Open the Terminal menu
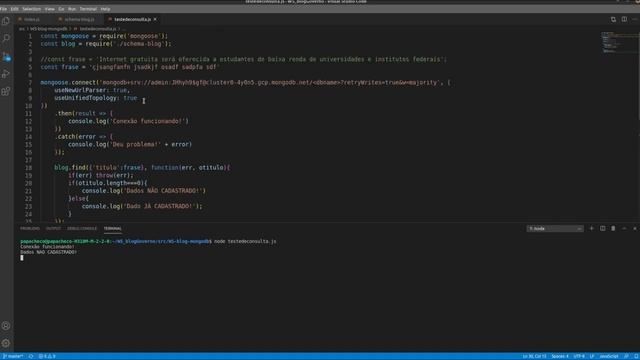 point(88,9)
